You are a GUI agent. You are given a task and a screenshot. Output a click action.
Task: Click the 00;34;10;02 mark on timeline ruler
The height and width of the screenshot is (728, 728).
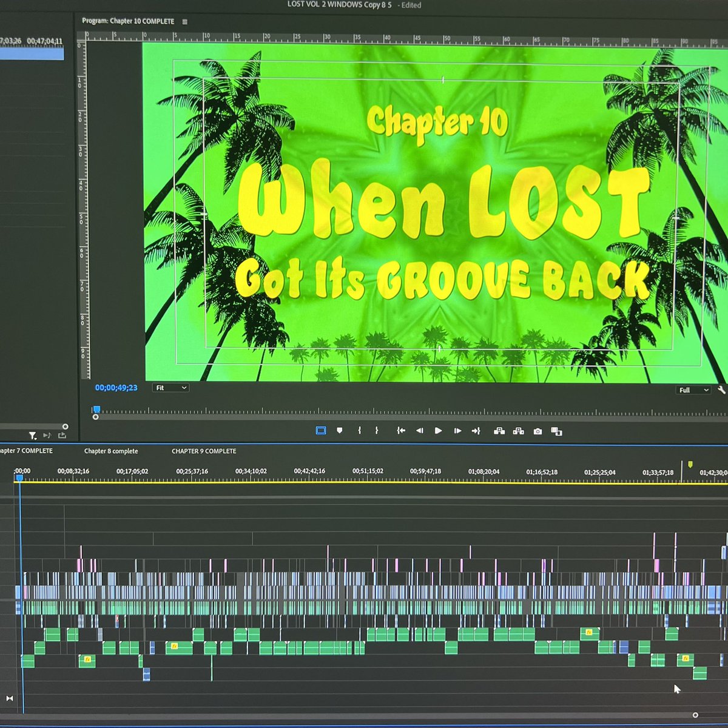tap(251, 471)
